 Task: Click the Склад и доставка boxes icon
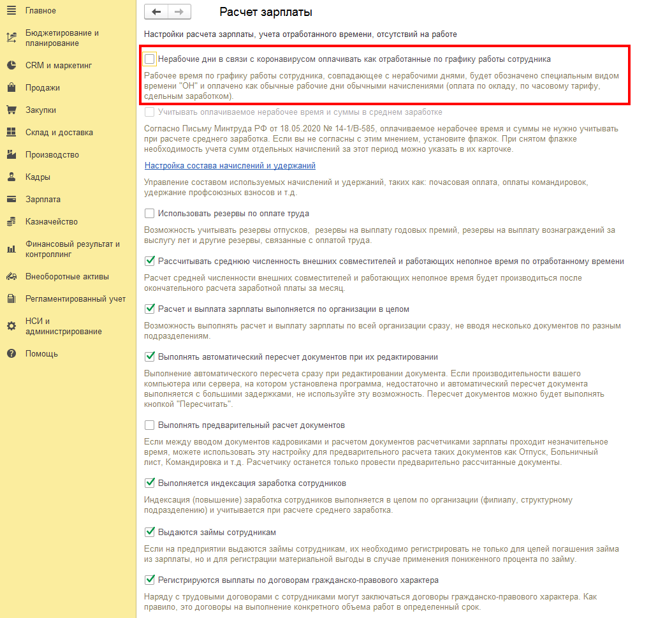coord(11,132)
